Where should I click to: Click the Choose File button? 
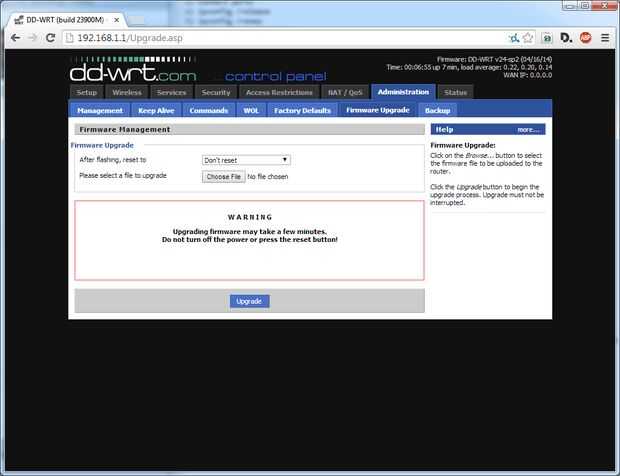pos(224,177)
